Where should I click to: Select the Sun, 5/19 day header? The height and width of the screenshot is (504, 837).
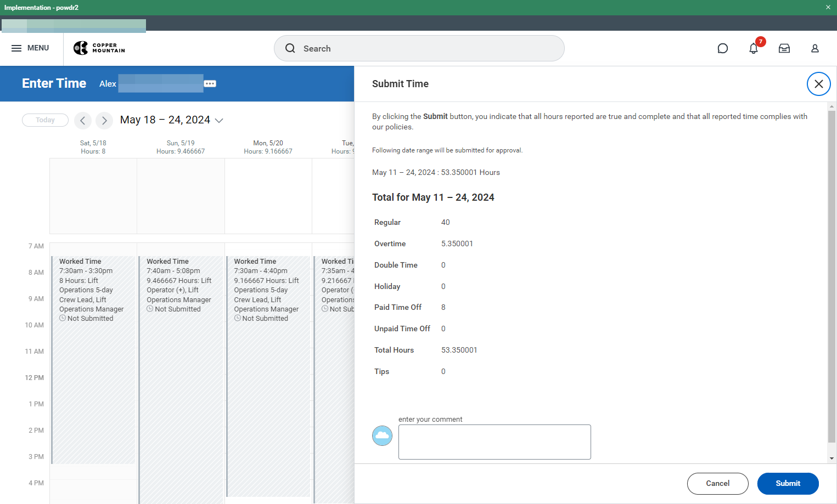[181, 147]
